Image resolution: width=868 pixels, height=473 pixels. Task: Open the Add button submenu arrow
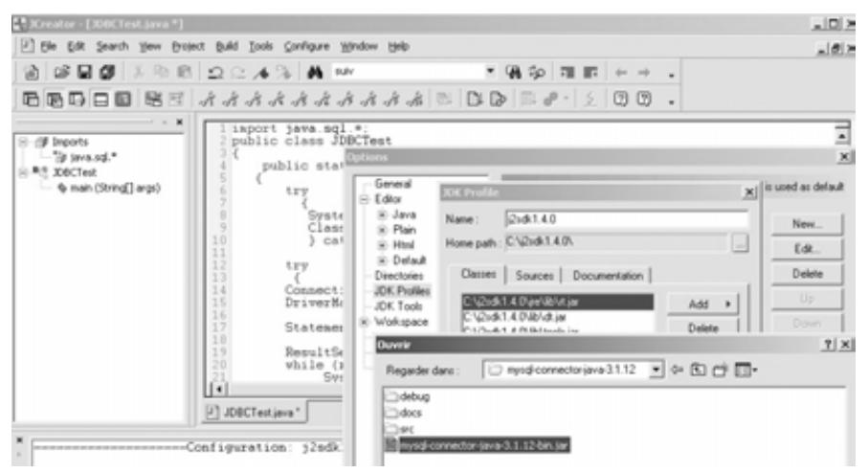tap(728, 304)
